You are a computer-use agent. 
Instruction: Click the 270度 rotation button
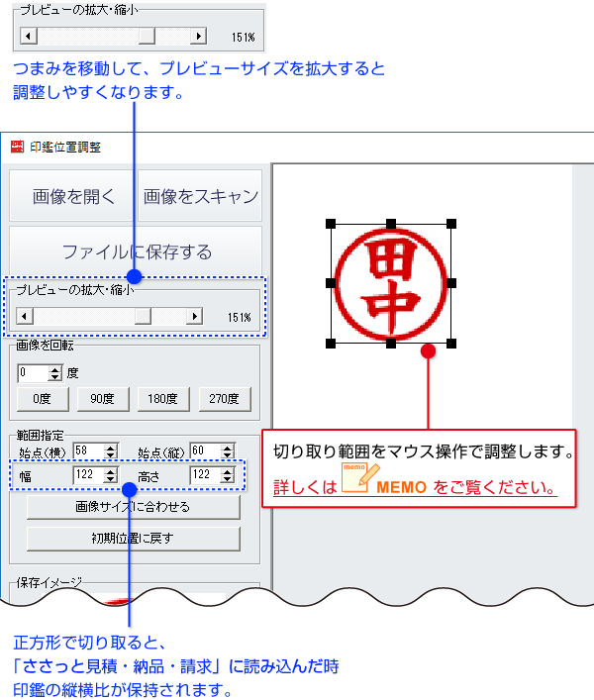click(x=225, y=399)
